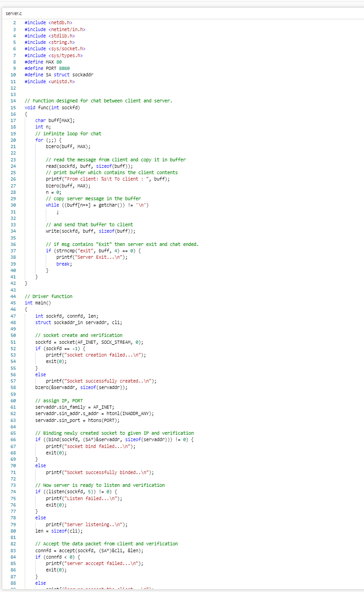Click the '#include <netdb.h>' line
This screenshot has height=592, width=364.
tap(48, 22)
